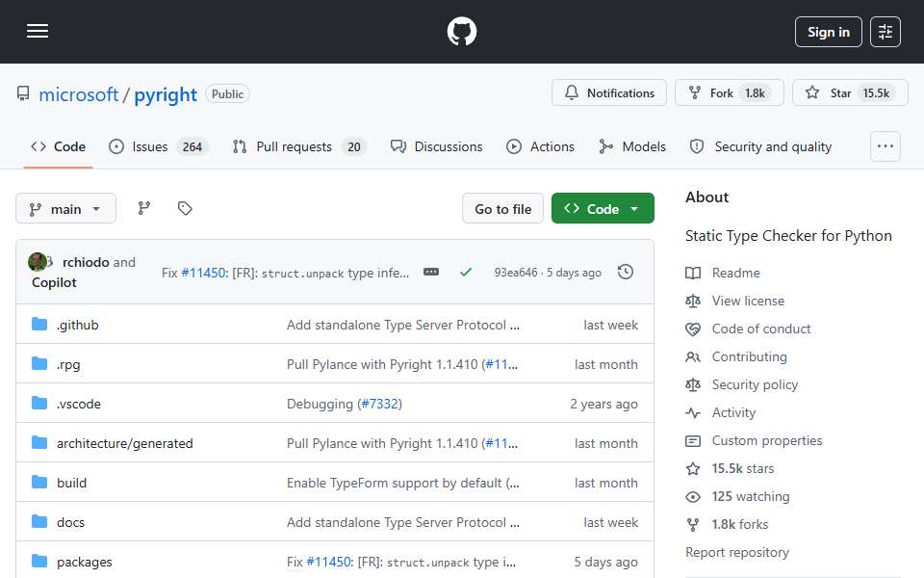Open additional navigation options three dots
The image size is (924, 578).
click(x=885, y=146)
